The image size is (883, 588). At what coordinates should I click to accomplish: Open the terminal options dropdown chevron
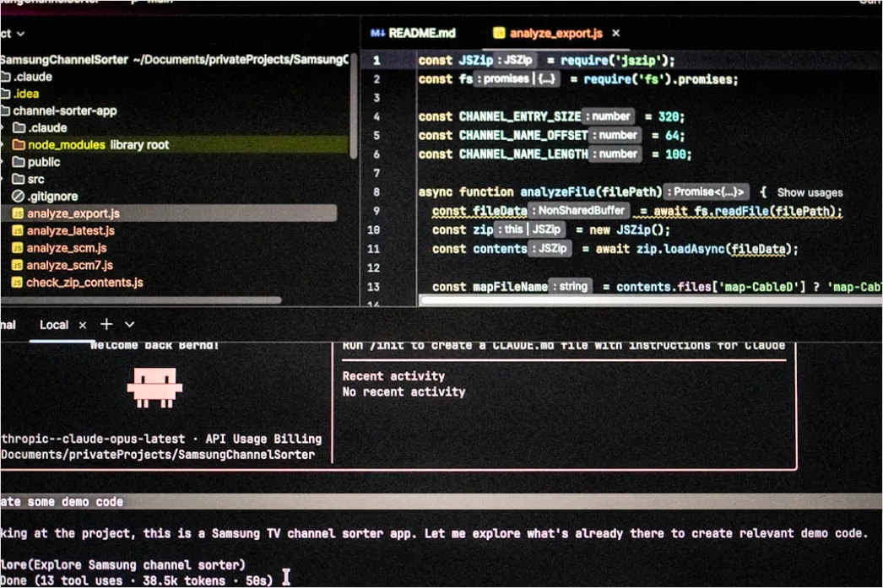(129, 325)
